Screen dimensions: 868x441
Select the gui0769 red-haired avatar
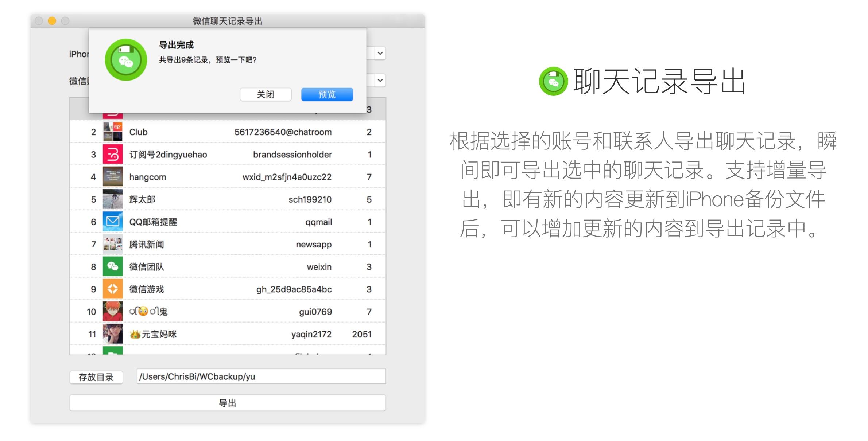pyautogui.click(x=113, y=312)
